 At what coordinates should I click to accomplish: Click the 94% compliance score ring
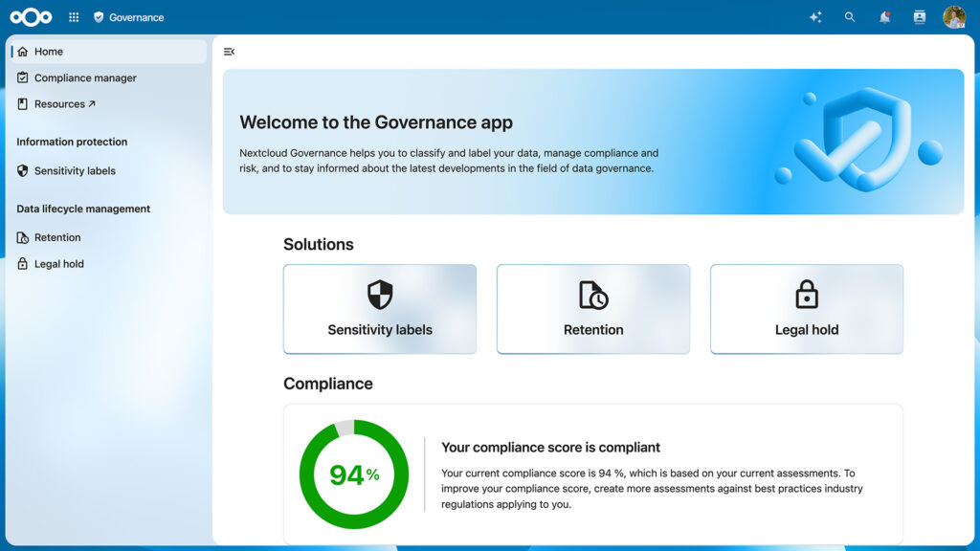(x=354, y=474)
